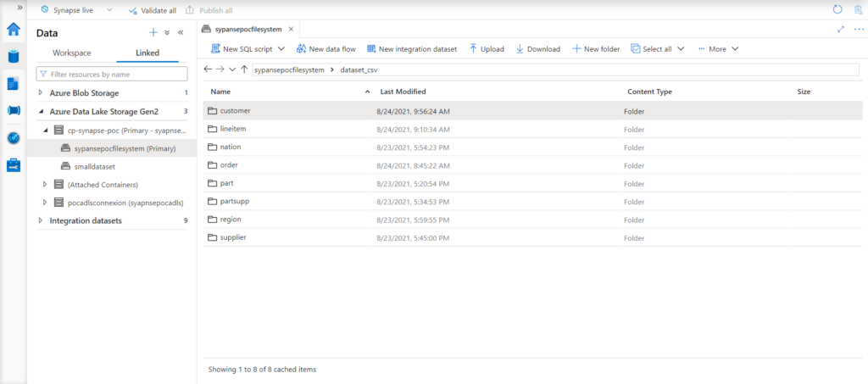
Task: Collapse the Azure Data Lake Storage Gen2 node
Action: [x=41, y=111]
